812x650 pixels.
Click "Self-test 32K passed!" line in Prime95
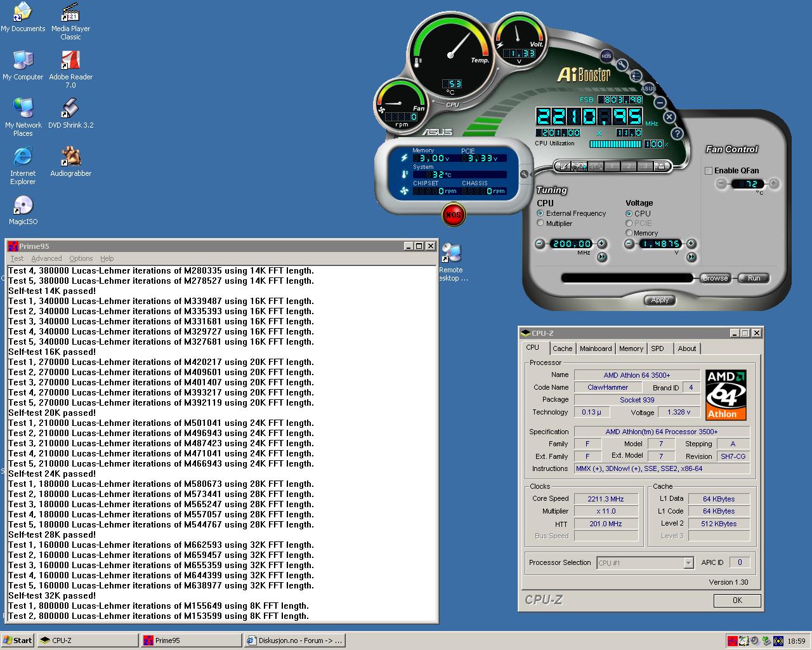(x=52, y=595)
